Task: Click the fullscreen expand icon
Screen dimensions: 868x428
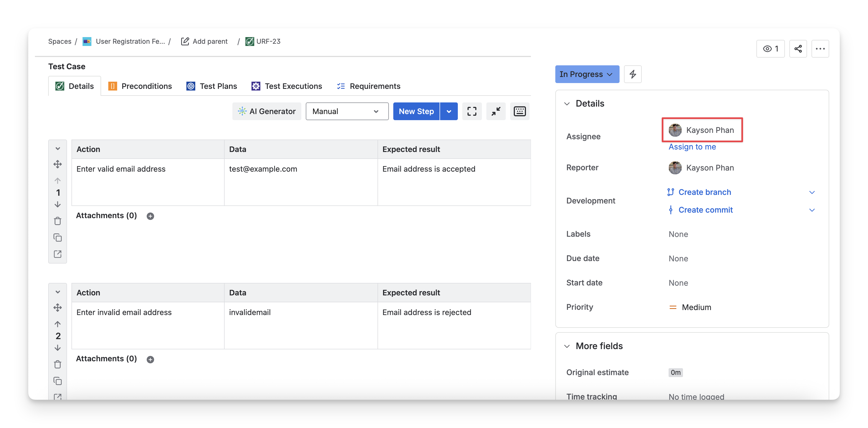Action: click(472, 112)
